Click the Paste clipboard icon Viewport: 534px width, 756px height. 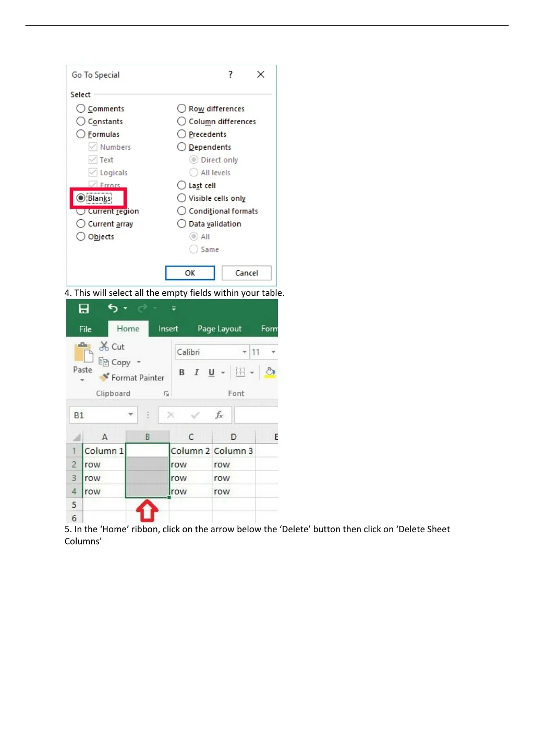pyautogui.click(x=82, y=353)
